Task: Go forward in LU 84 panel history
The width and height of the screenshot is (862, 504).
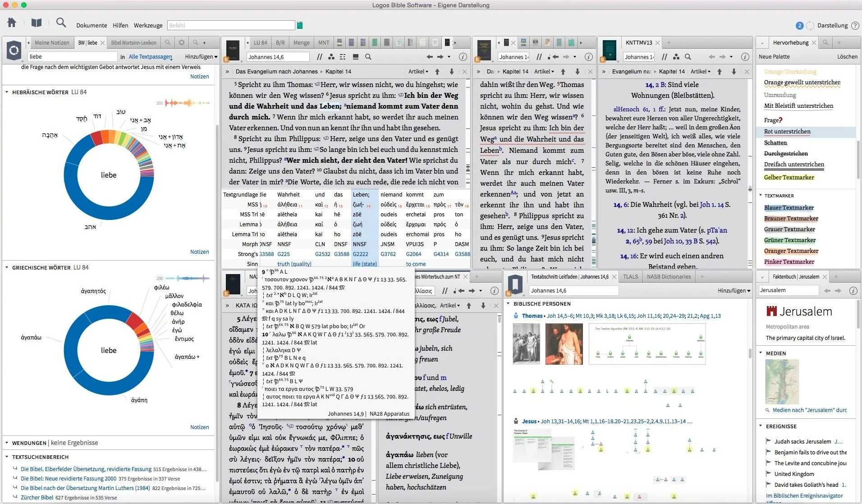Action: 440,57
